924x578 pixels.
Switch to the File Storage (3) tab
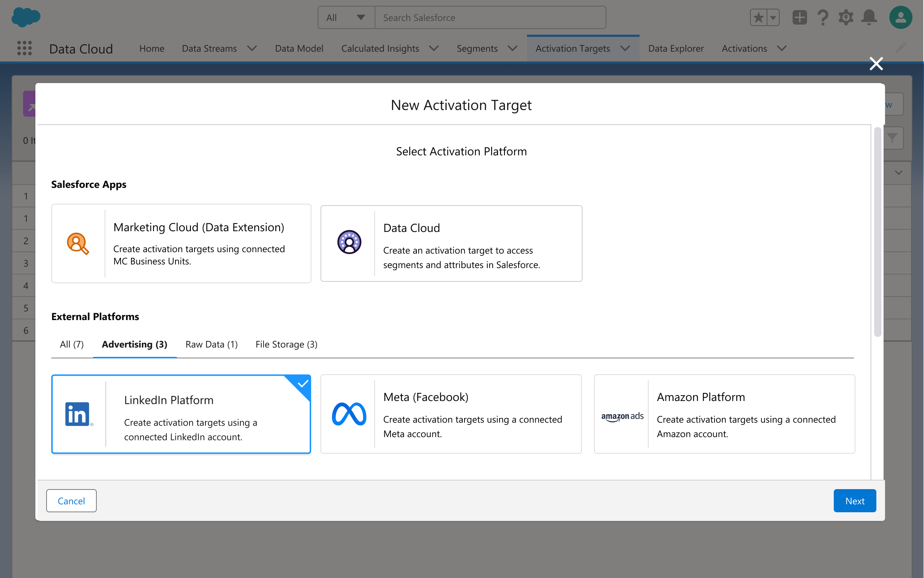click(x=286, y=344)
